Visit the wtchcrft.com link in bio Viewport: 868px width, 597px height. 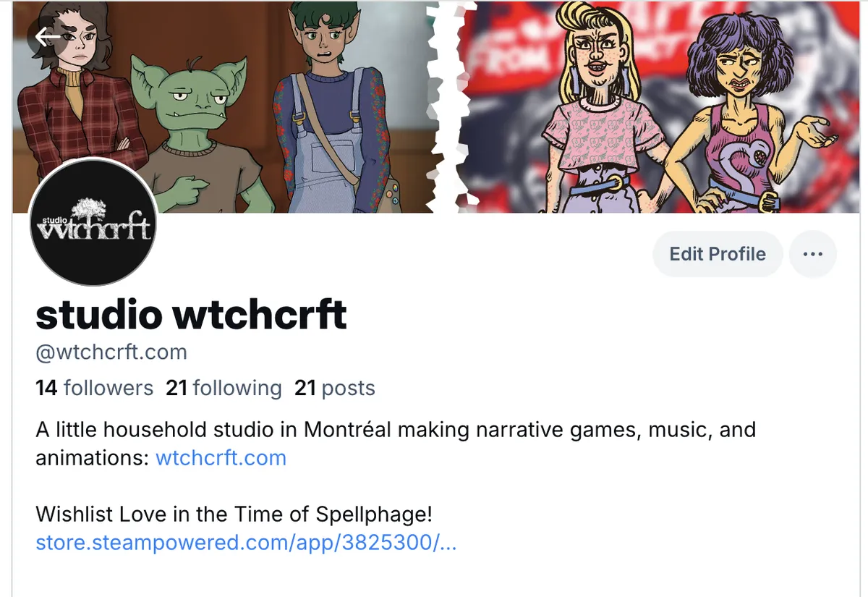[x=221, y=458]
